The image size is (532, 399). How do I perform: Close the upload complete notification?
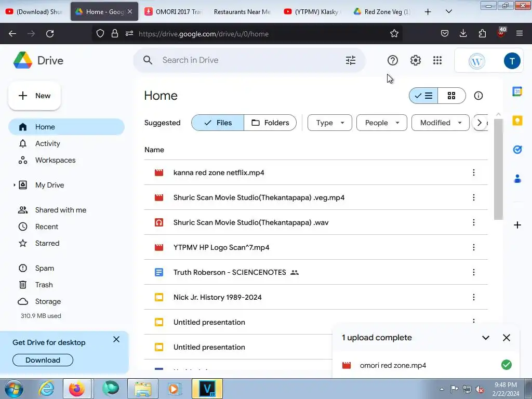506,338
